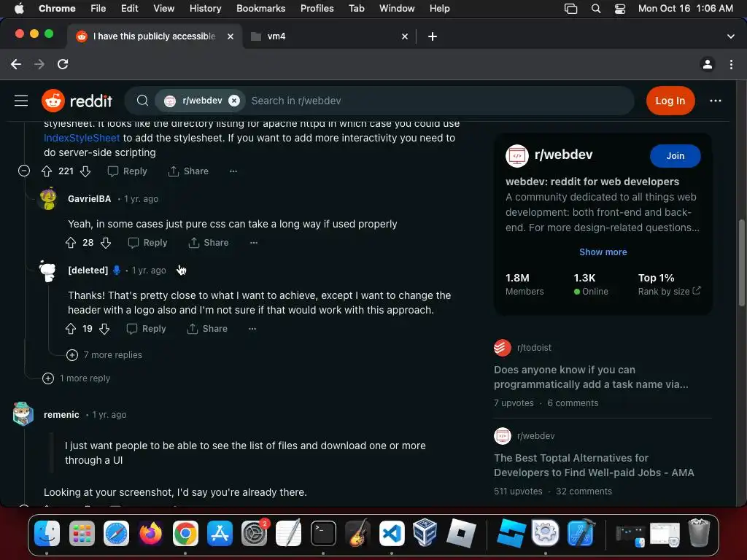Open GarageBand from the Dock
Image resolution: width=747 pixels, height=560 pixels.
357,532
